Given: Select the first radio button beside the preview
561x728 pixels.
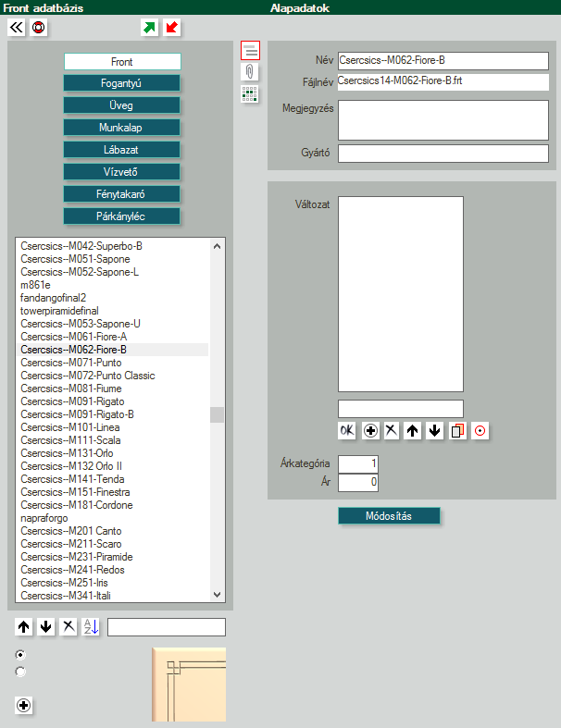Looking at the screenshot, I should pyautogui.click(x=21, y=654).
